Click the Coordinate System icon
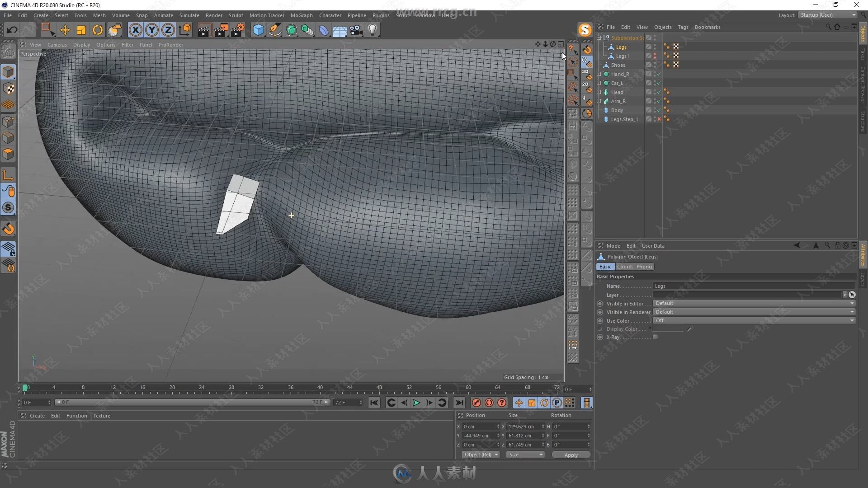 click(x=185, y=30)
